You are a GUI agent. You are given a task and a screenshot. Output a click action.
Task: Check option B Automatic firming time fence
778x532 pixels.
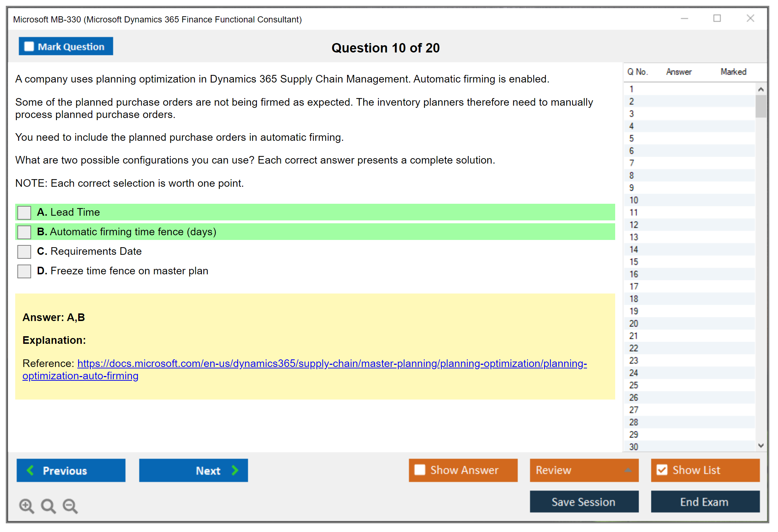click(24, 232)
